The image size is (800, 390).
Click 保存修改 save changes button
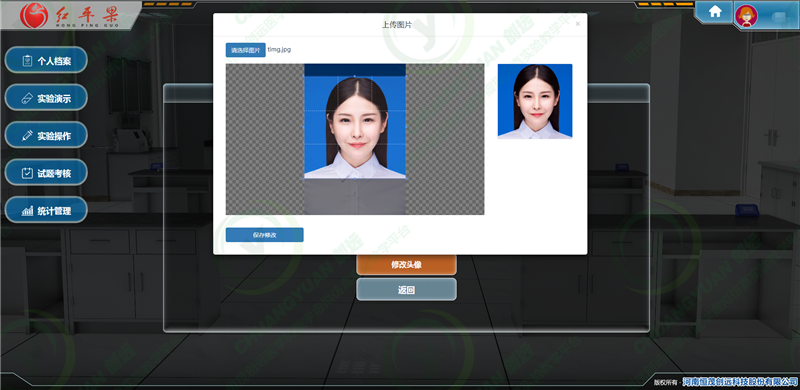[264, 235]
